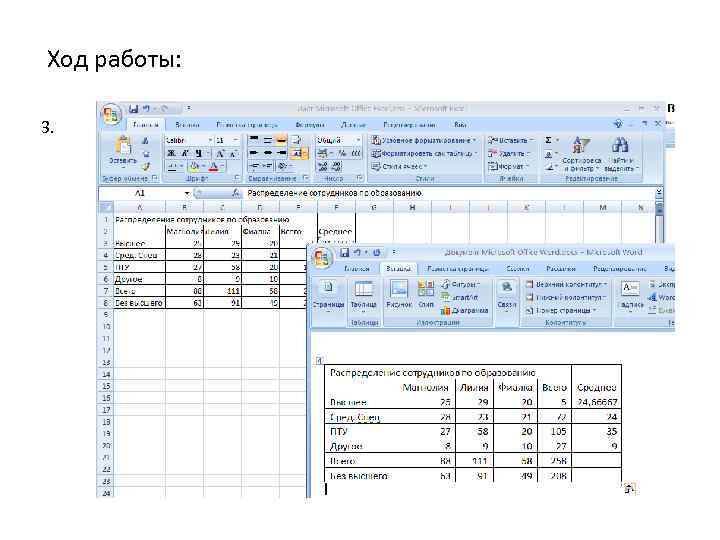Toggle bold (Ж) formatting in Excel
The width and height of the screenshot is (720, 540).
point(171,153)
